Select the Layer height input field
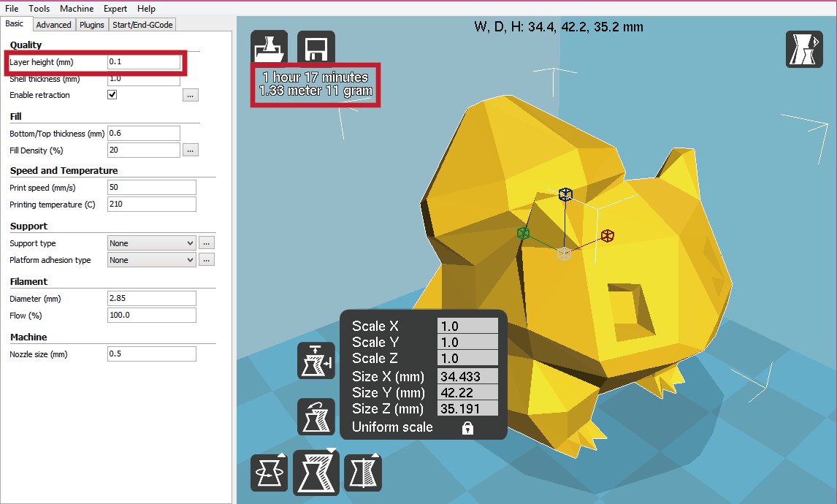Screen dimensions: 837x504 (144, 61)
